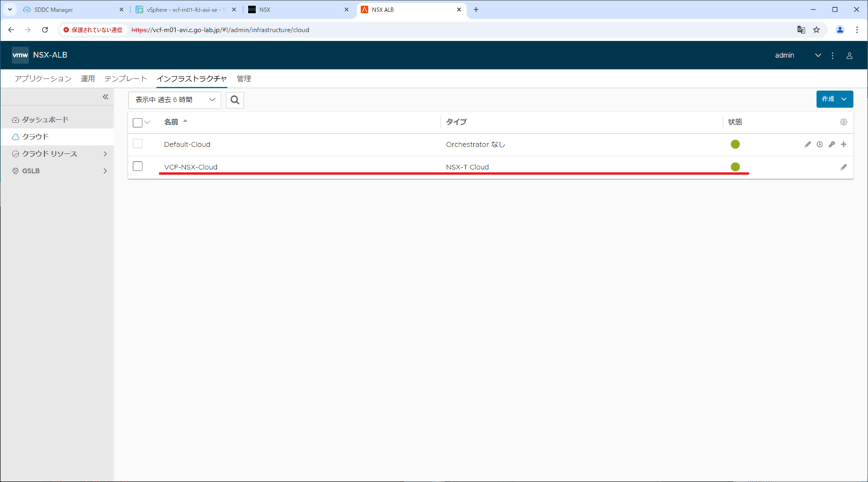Click the download icon in the Default-Cloud row

point(820,145)
